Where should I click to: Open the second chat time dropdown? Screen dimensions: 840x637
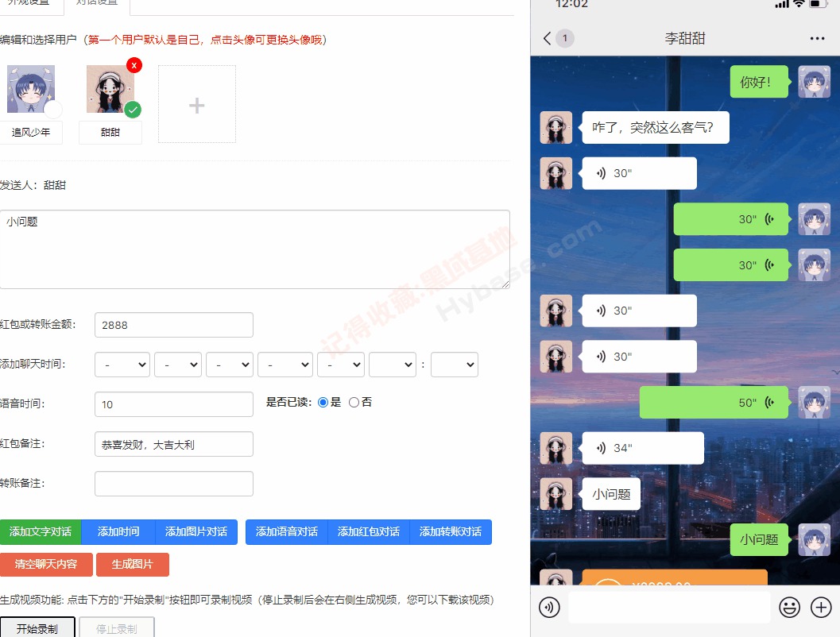tap(178, 365)
